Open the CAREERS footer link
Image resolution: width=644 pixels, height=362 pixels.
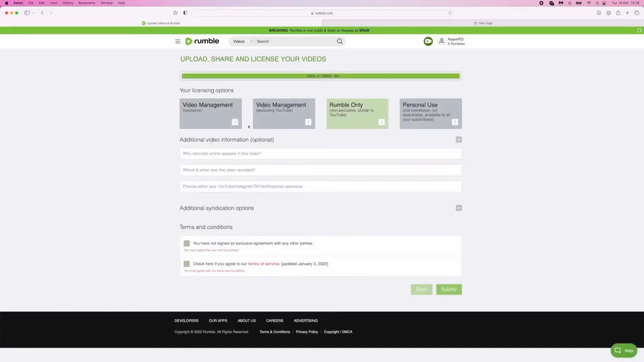pyautogui.click(x=275, y=321)
